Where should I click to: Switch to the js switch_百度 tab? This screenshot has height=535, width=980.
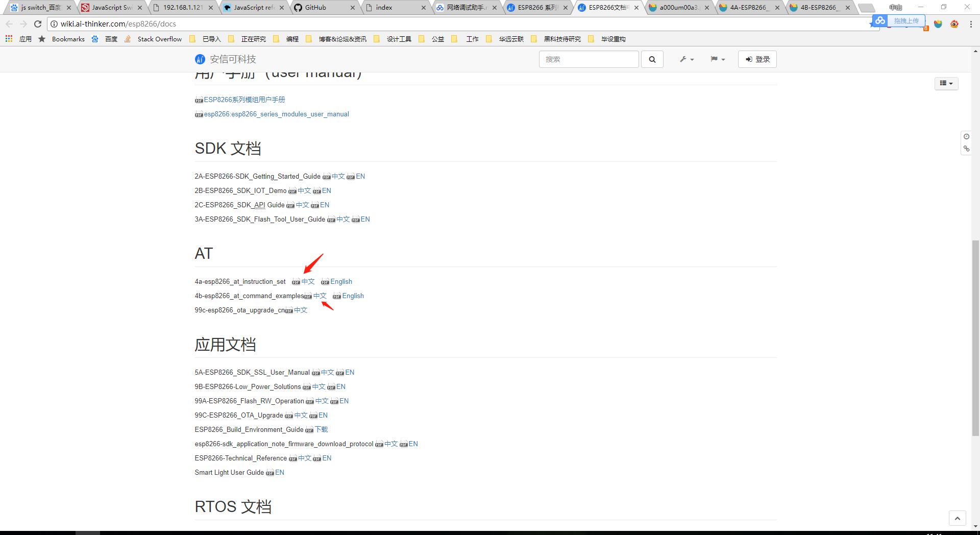tap(41, 8)
